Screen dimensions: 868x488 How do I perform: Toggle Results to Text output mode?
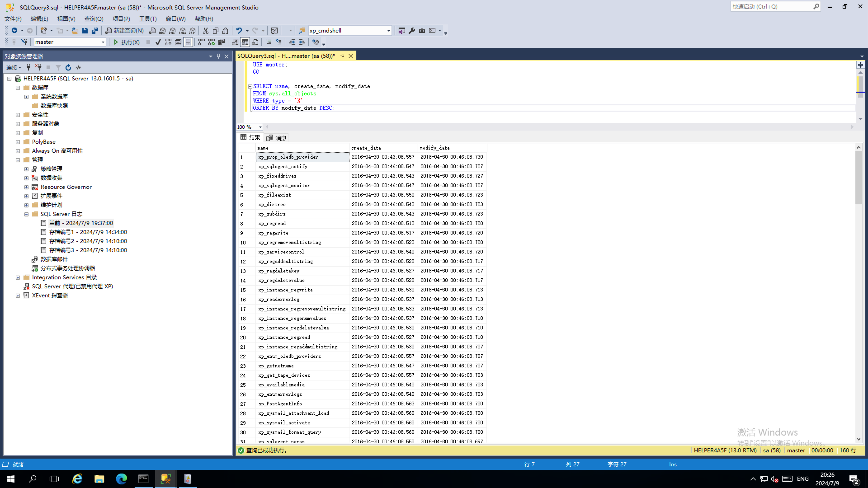235,42
